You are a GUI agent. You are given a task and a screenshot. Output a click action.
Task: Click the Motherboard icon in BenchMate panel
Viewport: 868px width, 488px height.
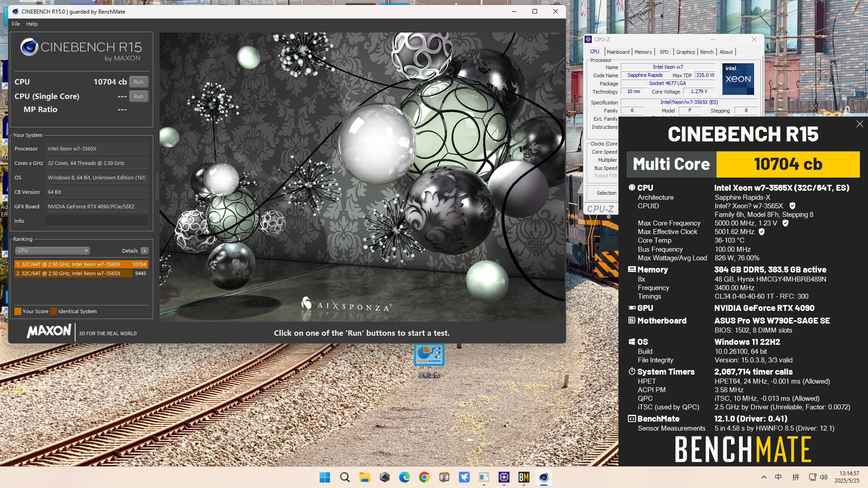[632, 320]
